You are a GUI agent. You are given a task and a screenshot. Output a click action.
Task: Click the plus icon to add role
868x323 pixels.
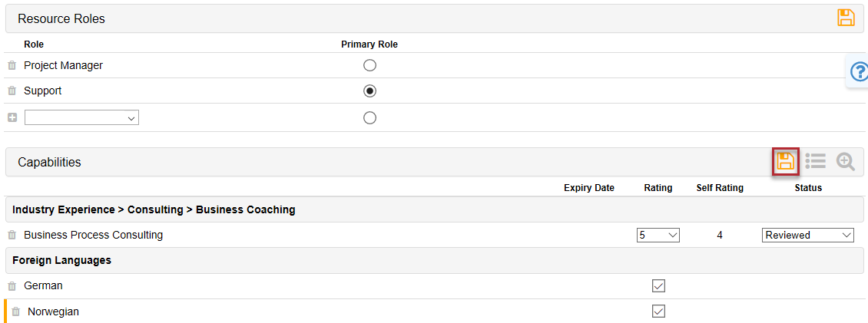click(12, 118)
